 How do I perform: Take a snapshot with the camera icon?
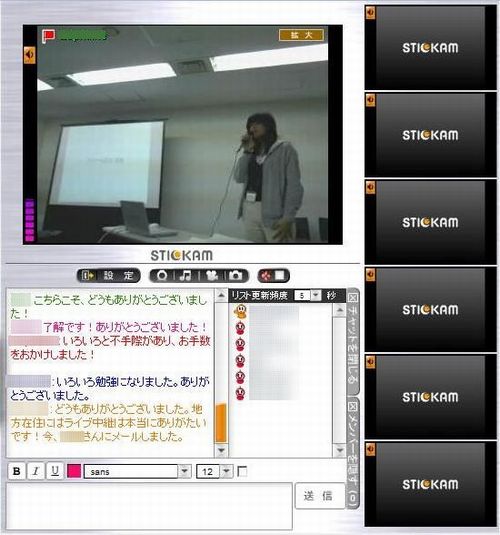coord(235,275)
